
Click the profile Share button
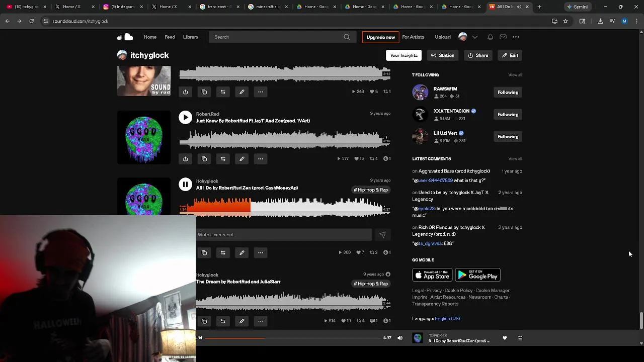pos(478,55)
